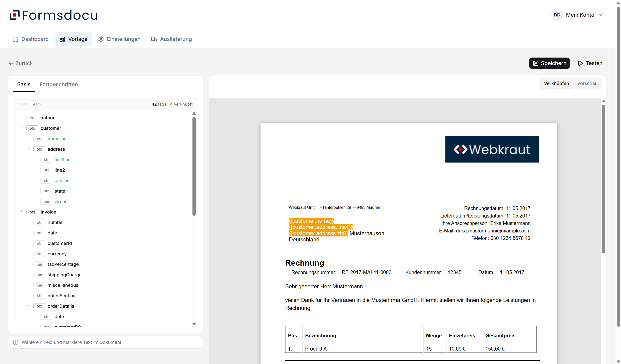Viewport: 621px width, 364px height.
Task: Click the orderDetails date tag
Action: point(59,317)
